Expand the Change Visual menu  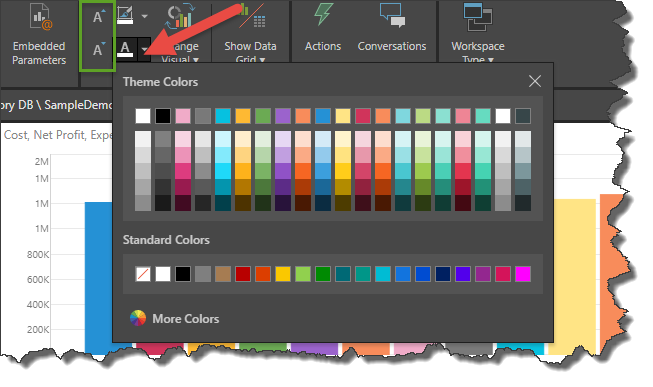pos(180,53)
